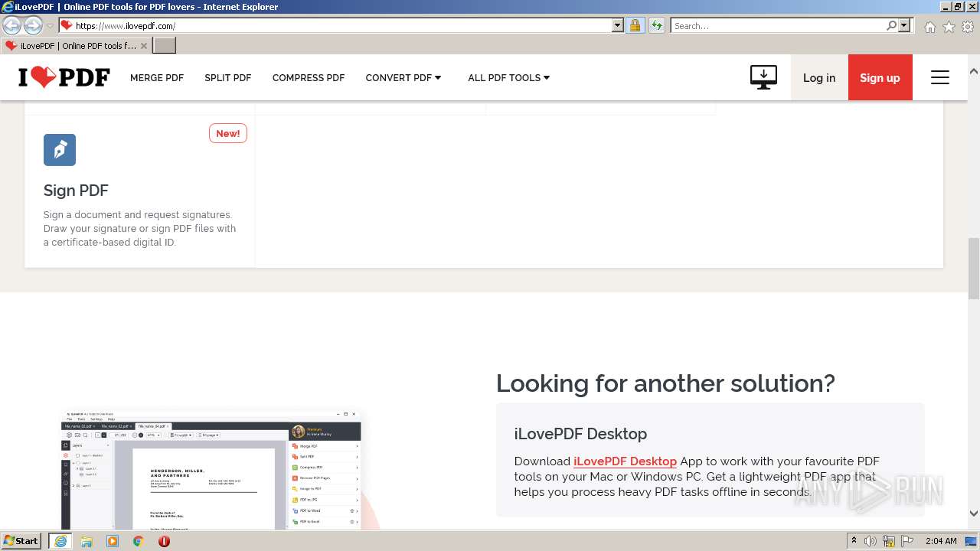Click the page scrollbar down arrow
980x551 pixels.
974,514
